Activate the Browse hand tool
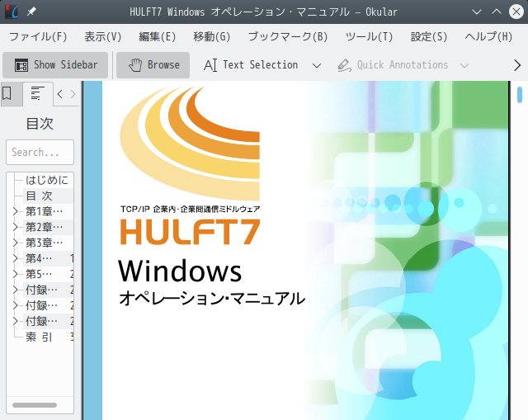Viewport: 528px width, 420px height. click(153, 65)
